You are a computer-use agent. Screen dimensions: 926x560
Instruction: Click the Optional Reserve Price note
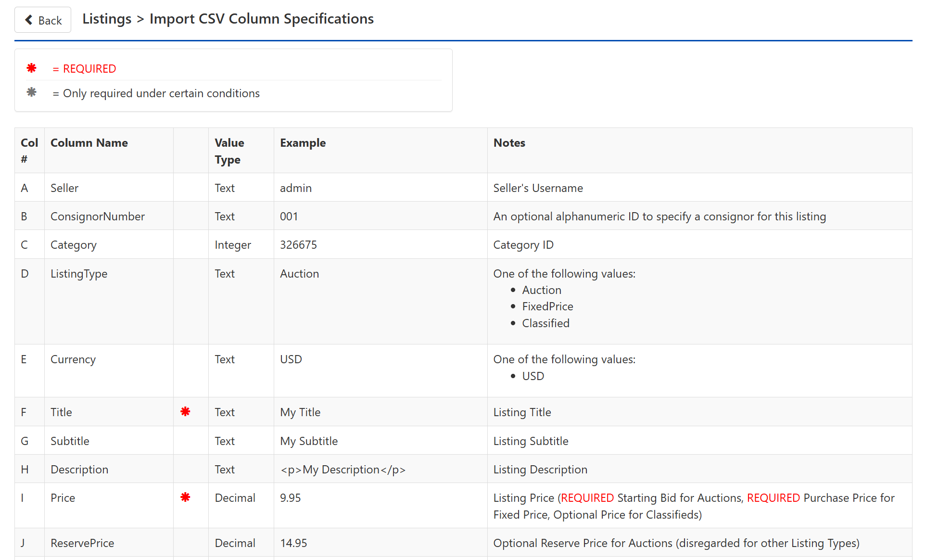676,543
